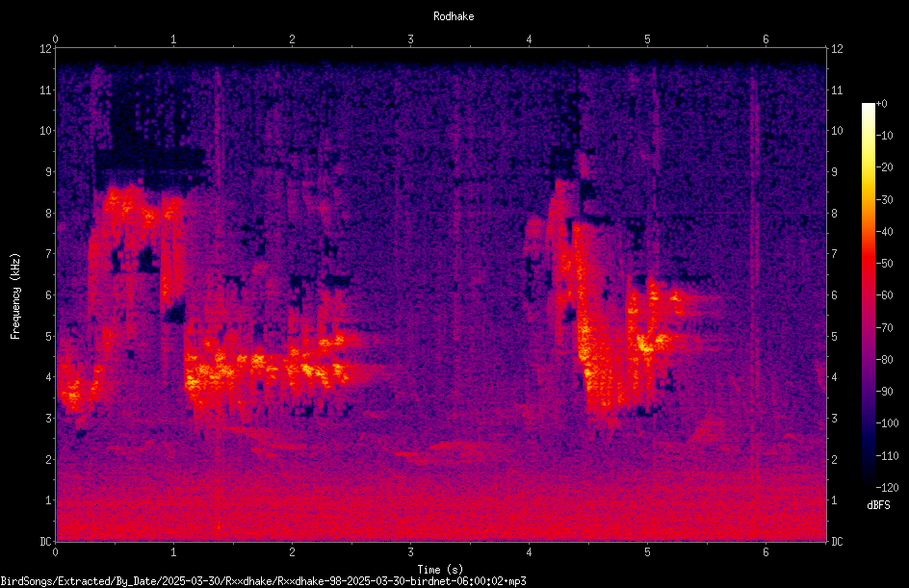Click the "3" tick on the top time axis
This screenshot has width=909, height=588.
coord(410,38)
